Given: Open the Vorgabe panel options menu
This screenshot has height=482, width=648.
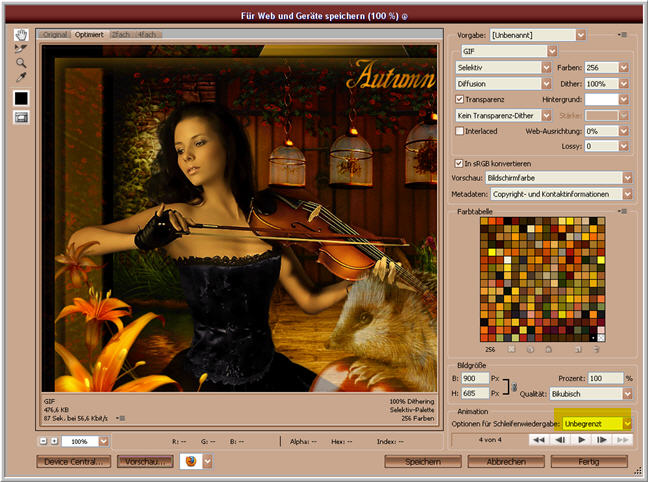Looking at the screenshot, I should (x=623, y=35).
